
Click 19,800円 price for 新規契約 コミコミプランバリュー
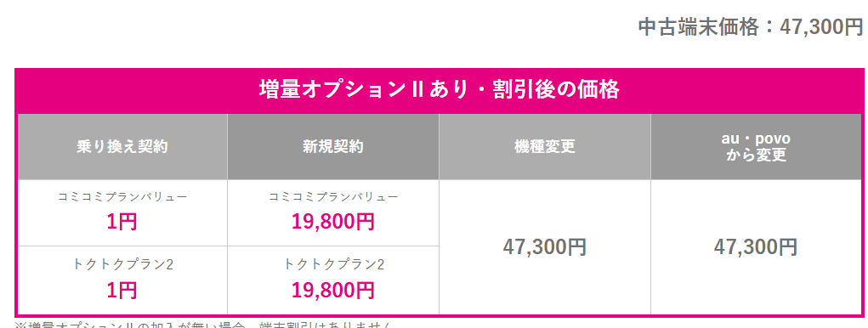click(x=333, y=222)
